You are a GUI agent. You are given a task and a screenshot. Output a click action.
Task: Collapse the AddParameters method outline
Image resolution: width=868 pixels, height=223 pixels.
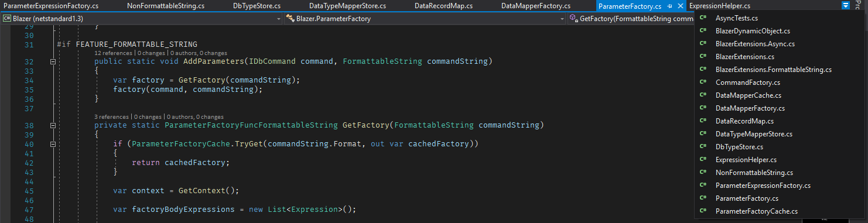point(52,61)
